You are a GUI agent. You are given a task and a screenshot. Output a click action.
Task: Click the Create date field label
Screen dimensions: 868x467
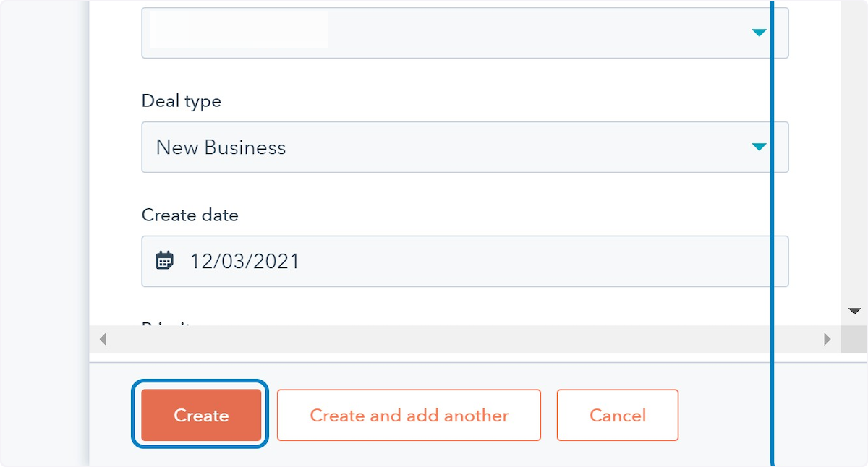[x=190, y=215]
